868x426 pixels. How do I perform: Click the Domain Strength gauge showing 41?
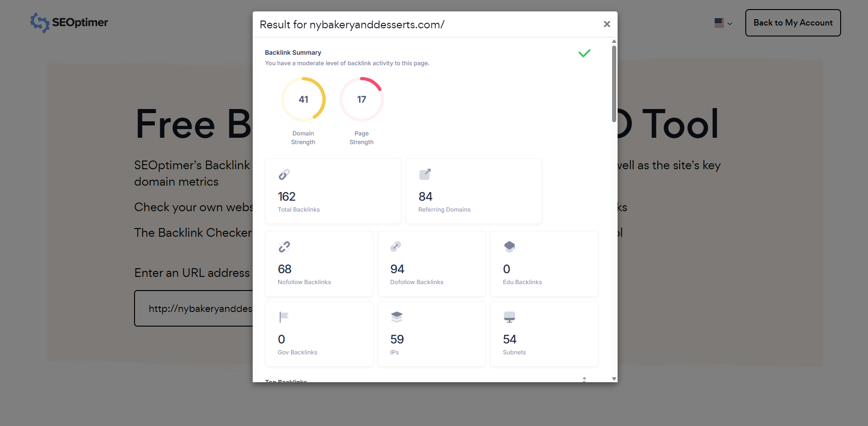coord(303,99)
